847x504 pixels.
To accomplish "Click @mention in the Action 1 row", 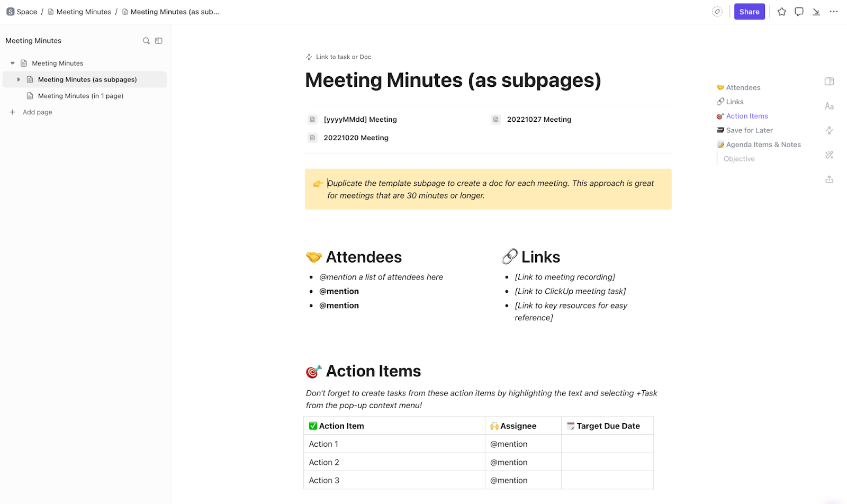I will coord(509,444).
